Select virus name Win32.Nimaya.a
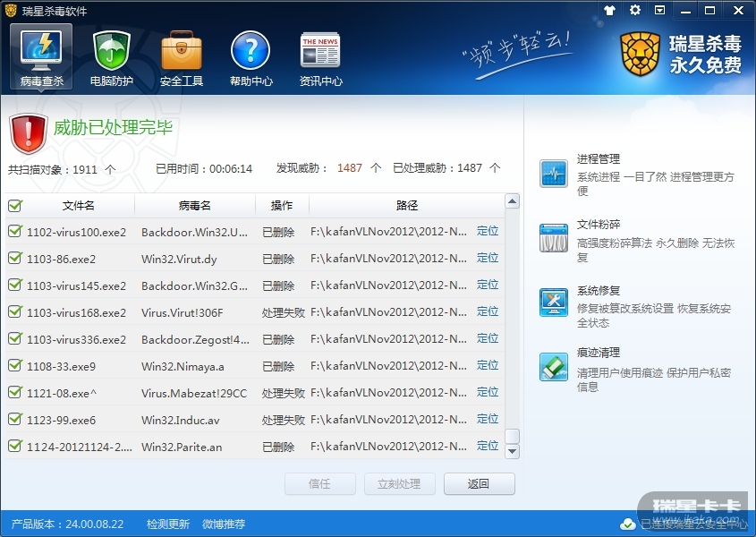Viewport: 756px width, 537px height. 183,367
